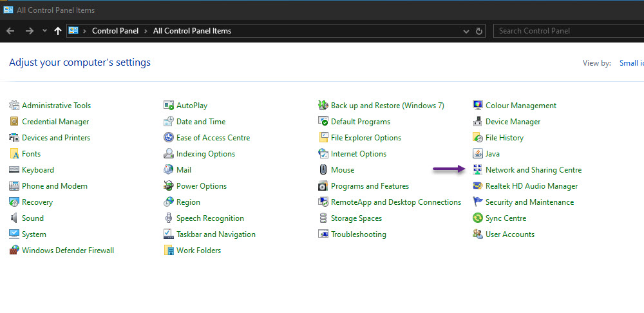Click the Ease of Access Centre icon
Image resolution: width=644 pixels, height=313 pixels.
pos(169,138)
